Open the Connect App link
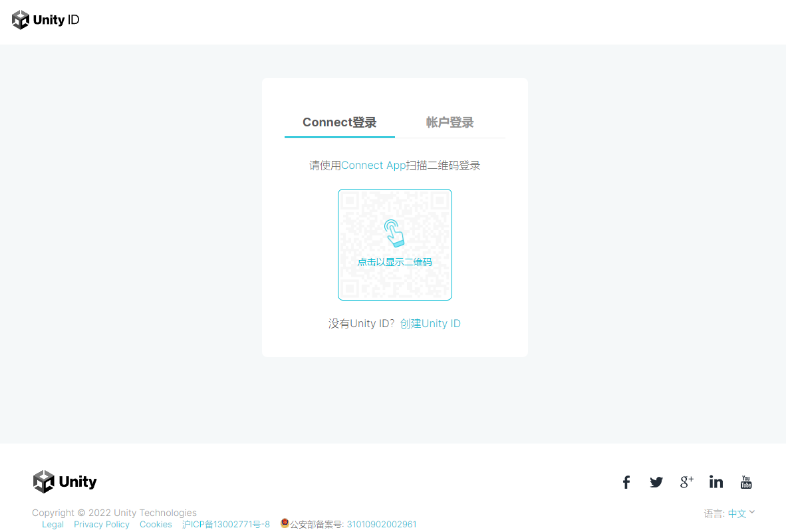This screenshot has width=786, height=532. 374,166
